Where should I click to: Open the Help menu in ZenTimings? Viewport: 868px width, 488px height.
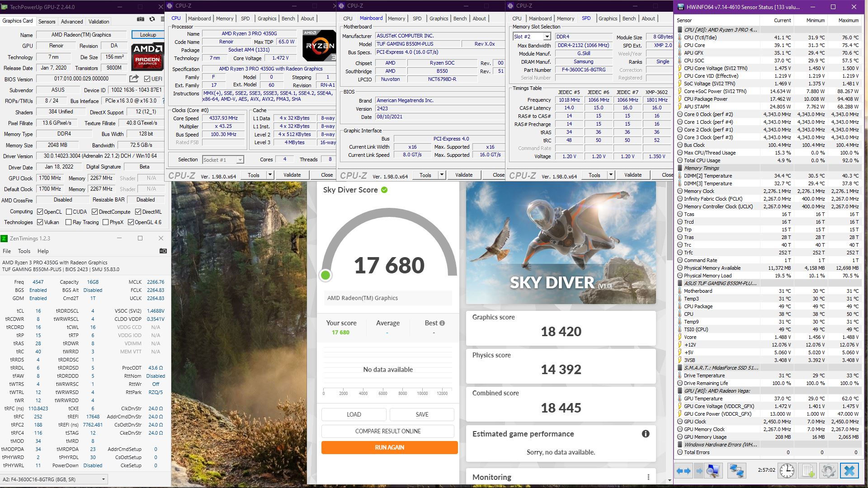click(43, 251)
